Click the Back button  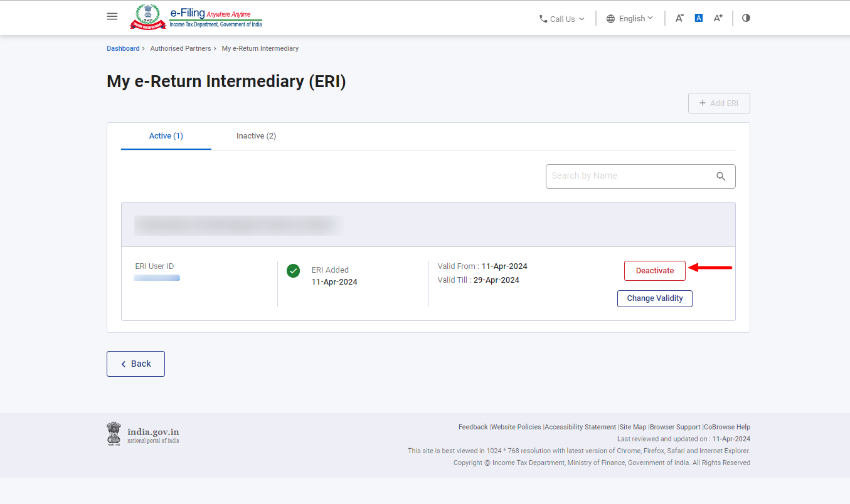pos(135,364)
